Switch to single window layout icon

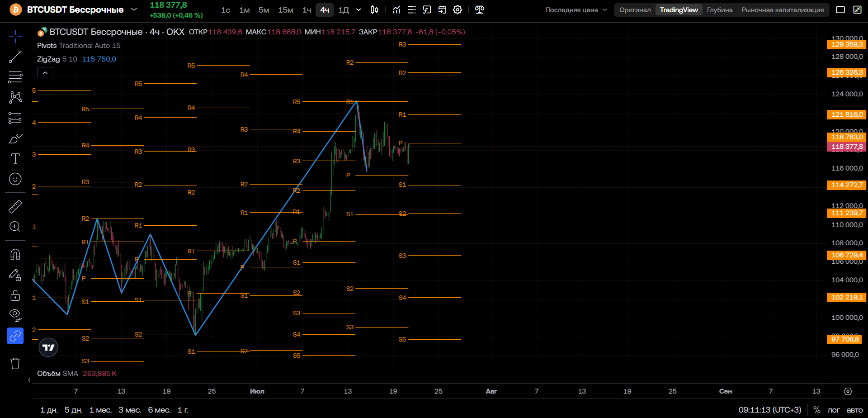pos(840,9)
